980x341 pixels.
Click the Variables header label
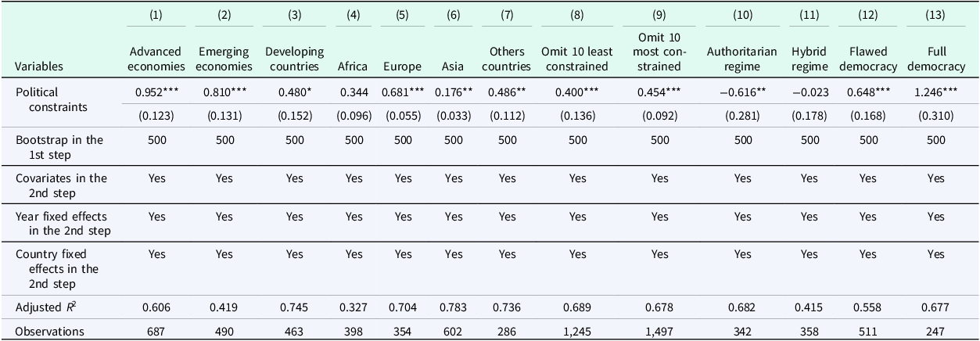40,67
